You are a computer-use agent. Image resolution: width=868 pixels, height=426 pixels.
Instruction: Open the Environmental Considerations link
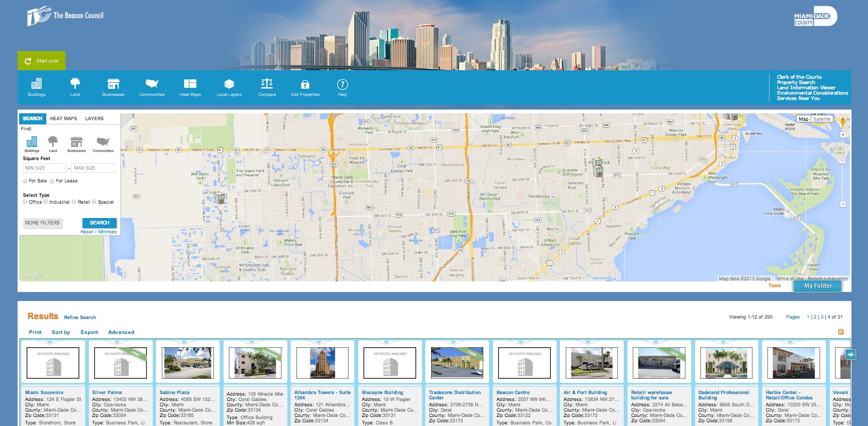tap(812, 93)
